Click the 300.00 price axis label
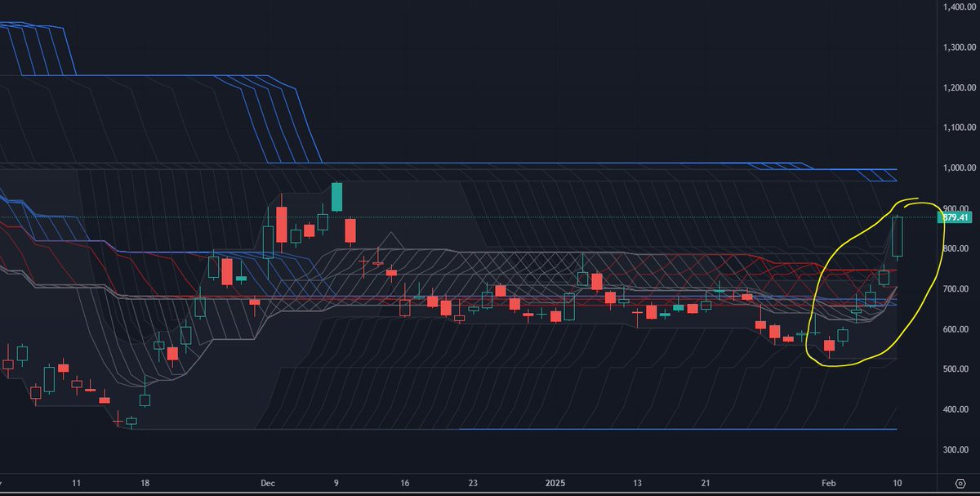The image size is (980, 496). click(x=955, y=450)
